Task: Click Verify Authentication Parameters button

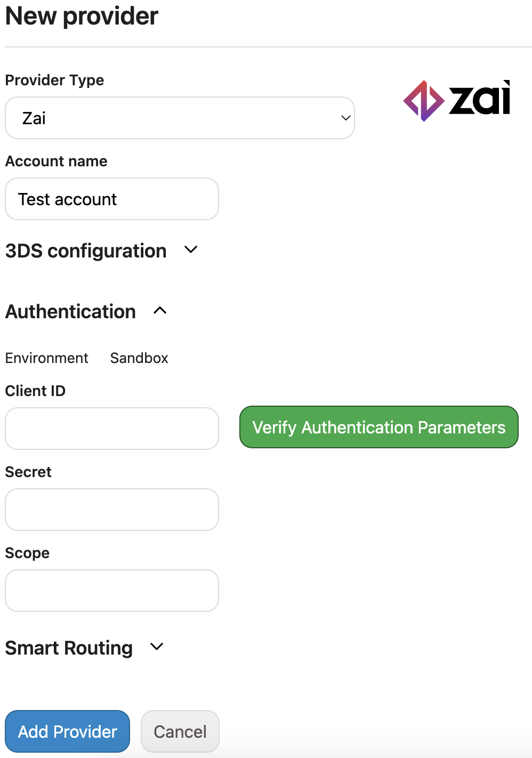Action: point(379,427)
